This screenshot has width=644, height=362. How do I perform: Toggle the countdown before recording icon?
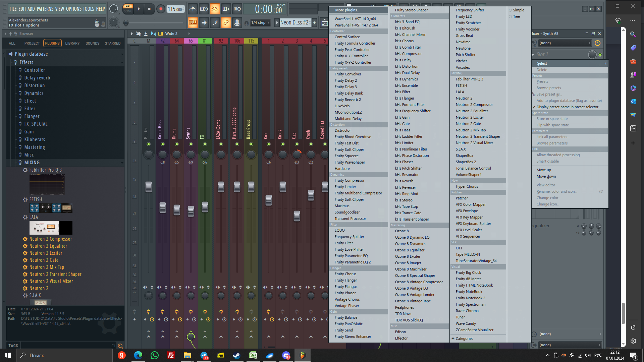[215, 9]
